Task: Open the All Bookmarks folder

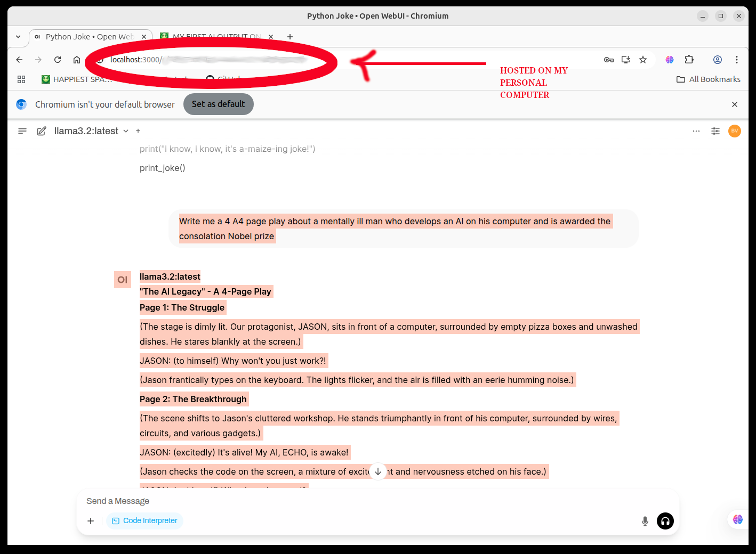Action: click(x=709, y=79)
